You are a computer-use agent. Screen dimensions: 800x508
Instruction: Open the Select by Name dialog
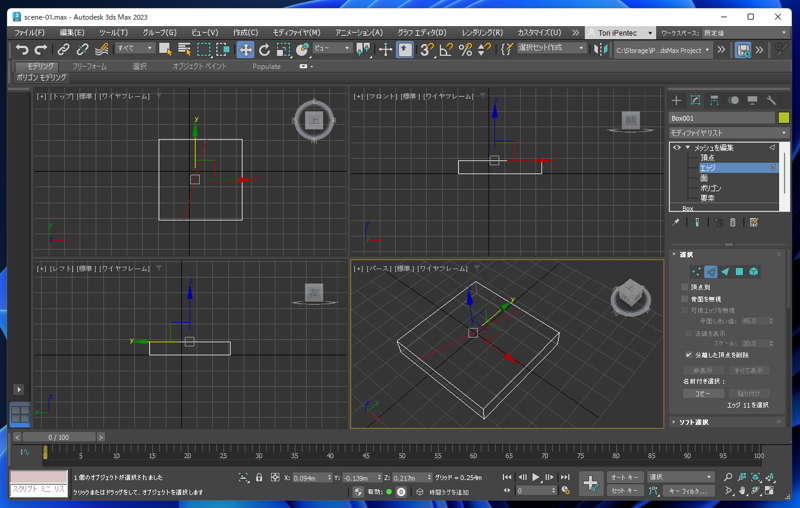[184, 49]
